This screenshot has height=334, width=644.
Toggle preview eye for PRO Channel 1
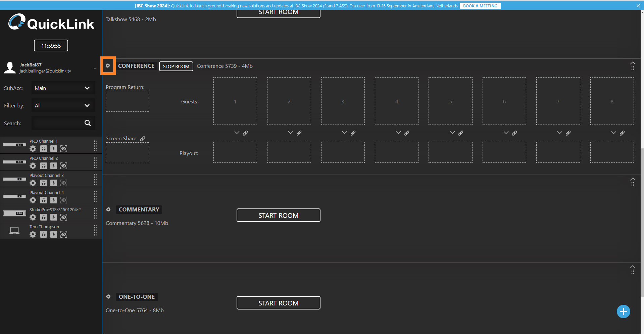(64, 149)
